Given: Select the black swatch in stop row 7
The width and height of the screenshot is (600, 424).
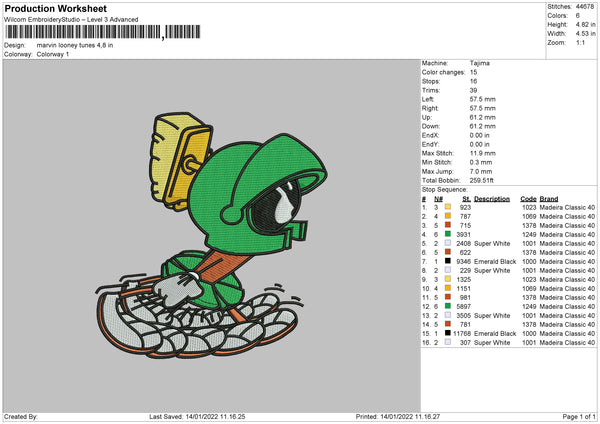Looking at the screenshot, I should click(x=447, y=261).
